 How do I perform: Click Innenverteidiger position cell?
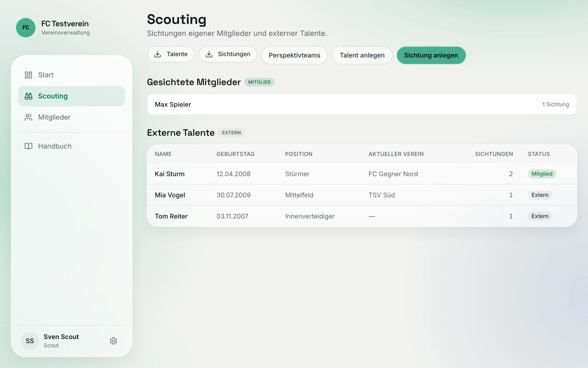click(x=310, y=216)
